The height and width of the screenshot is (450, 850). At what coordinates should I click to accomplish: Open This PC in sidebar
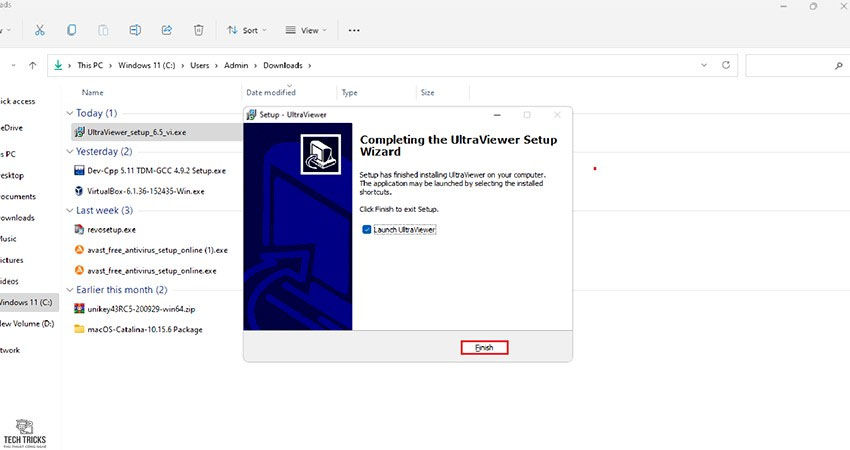point(8,155)
